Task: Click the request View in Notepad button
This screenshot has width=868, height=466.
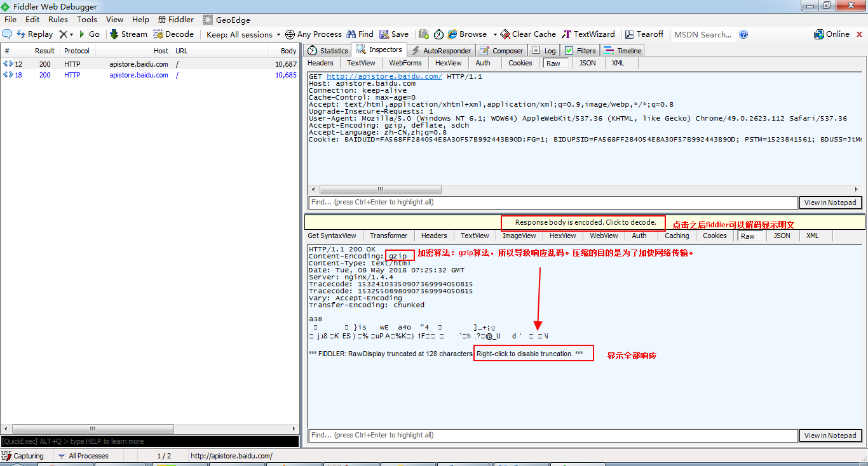Action: click(830, 203)
